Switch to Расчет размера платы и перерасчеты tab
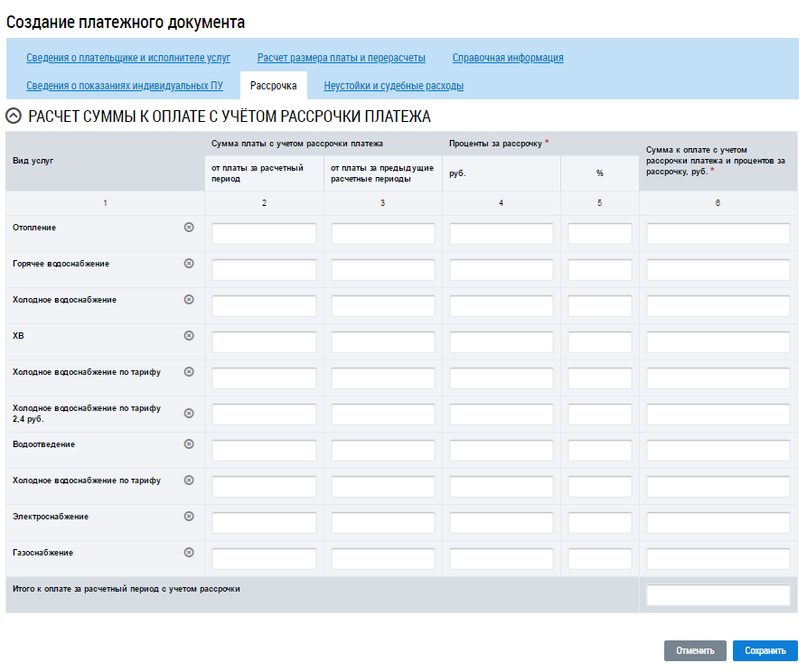The image size is (807, 672). (x=341, y=58)
